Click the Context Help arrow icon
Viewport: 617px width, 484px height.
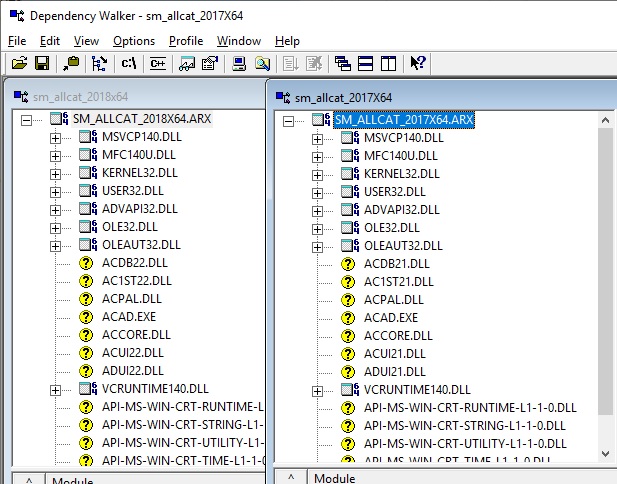[x=417, y=63]
